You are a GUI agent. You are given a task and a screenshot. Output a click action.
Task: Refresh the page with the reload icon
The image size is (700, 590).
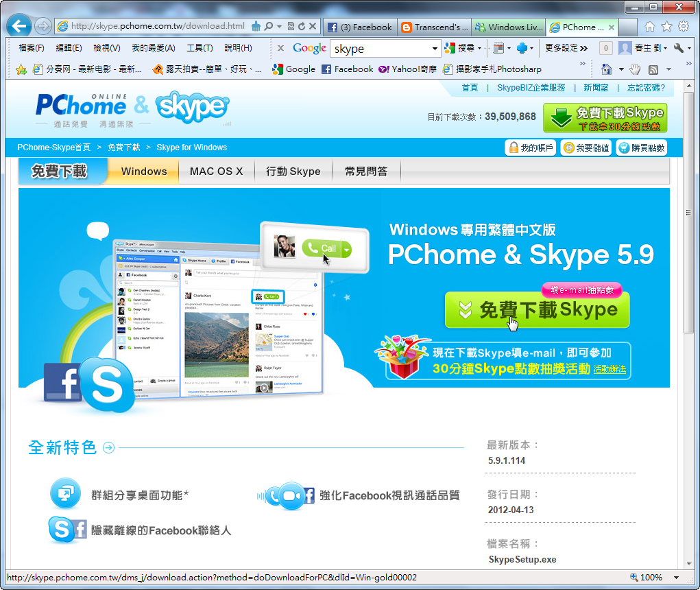(x=302, y=26)
